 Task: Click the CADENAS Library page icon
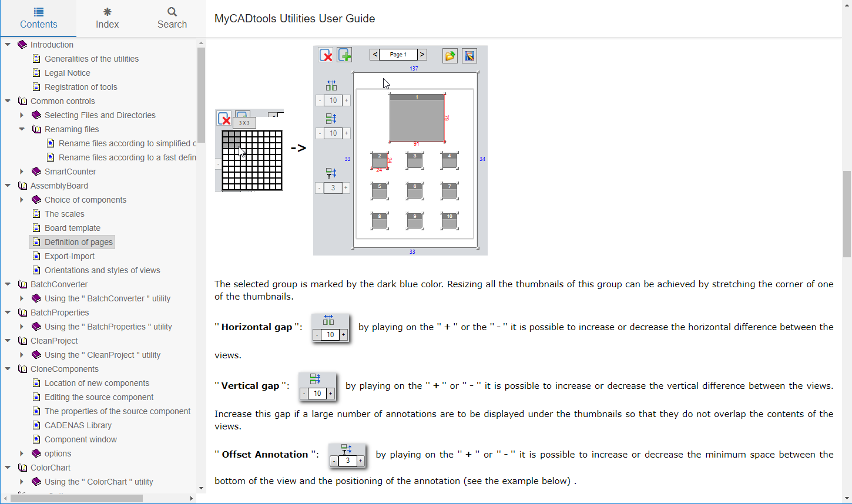[x=36, y=425]
